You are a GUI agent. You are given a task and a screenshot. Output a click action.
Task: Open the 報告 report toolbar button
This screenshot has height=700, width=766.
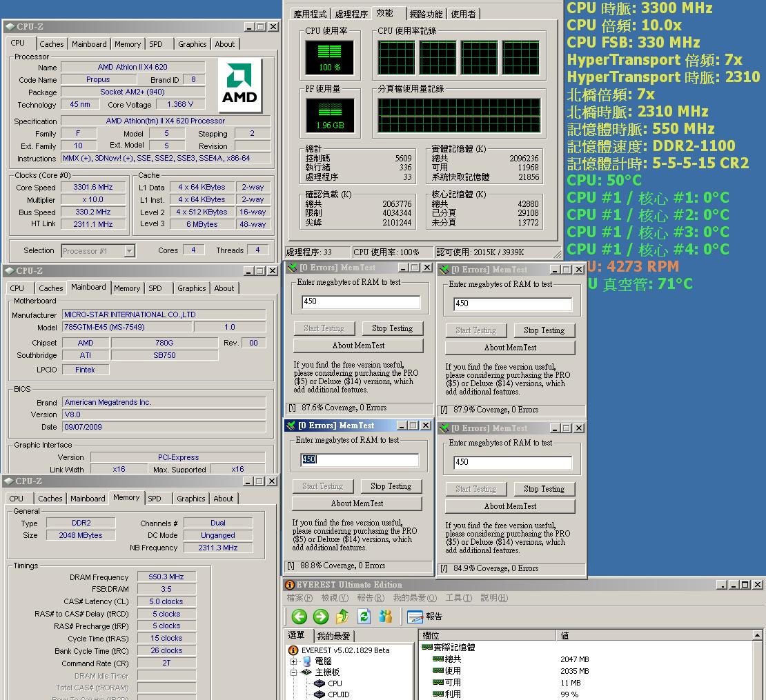coord(425,617)
